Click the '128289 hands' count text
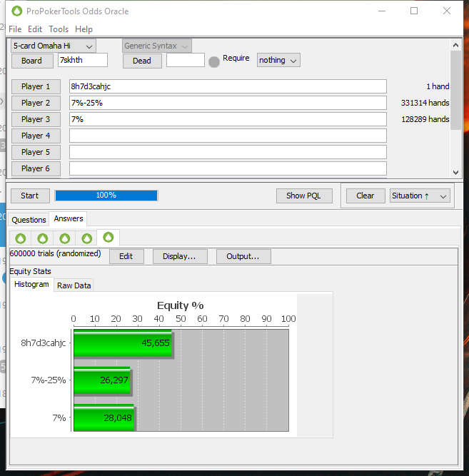The width and height of the screenshot is (469, 476). 425,119
